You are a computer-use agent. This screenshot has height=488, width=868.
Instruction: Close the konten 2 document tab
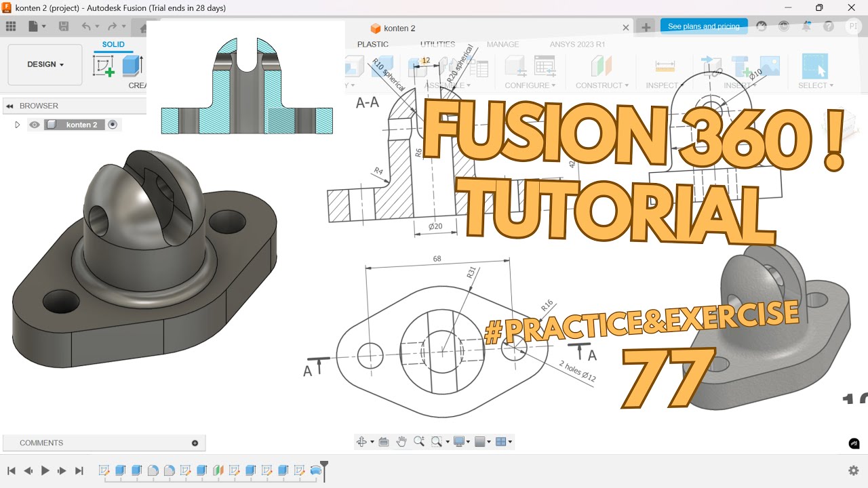pyautogui.click(x=627, y=28)
